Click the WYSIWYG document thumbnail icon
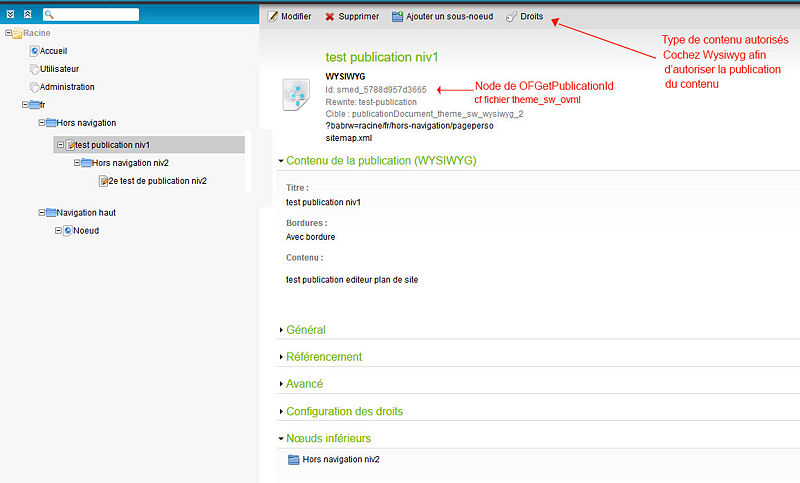 (x=297, y=96)
